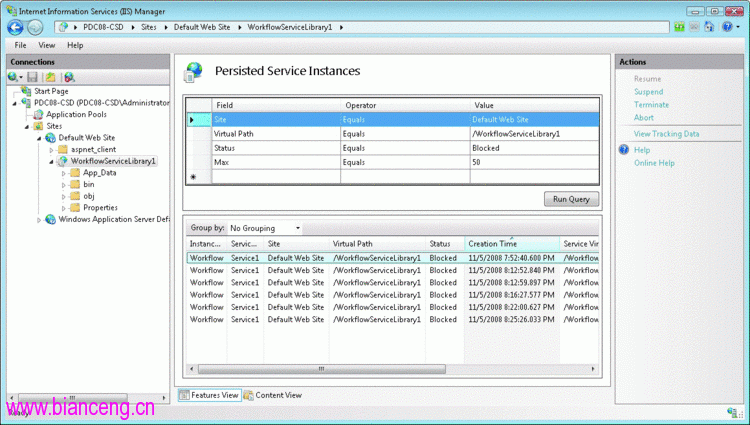Open View Tracking Data link
The width and height of the screenshot is (750, 425).
666,134
